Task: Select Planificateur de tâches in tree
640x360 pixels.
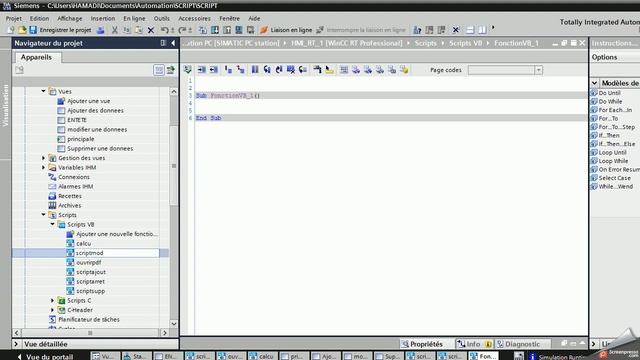Action: (x=89, y=320)
